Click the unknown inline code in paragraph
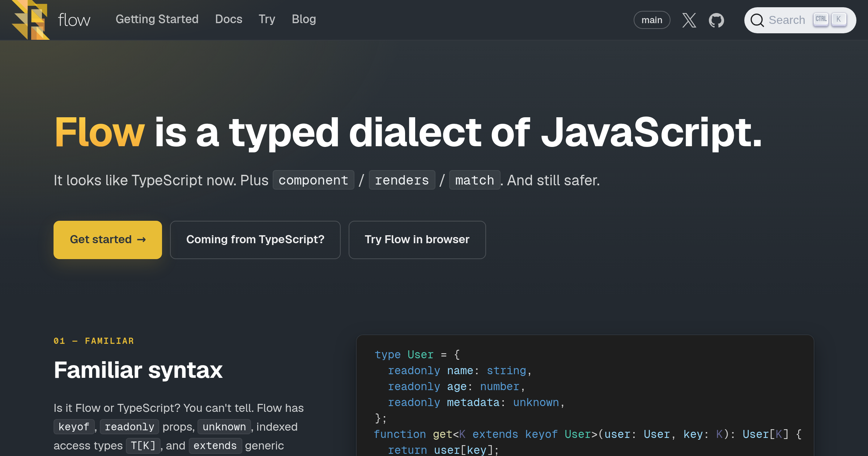The height and width of the screenshot is (456, 868). point(224,427)
